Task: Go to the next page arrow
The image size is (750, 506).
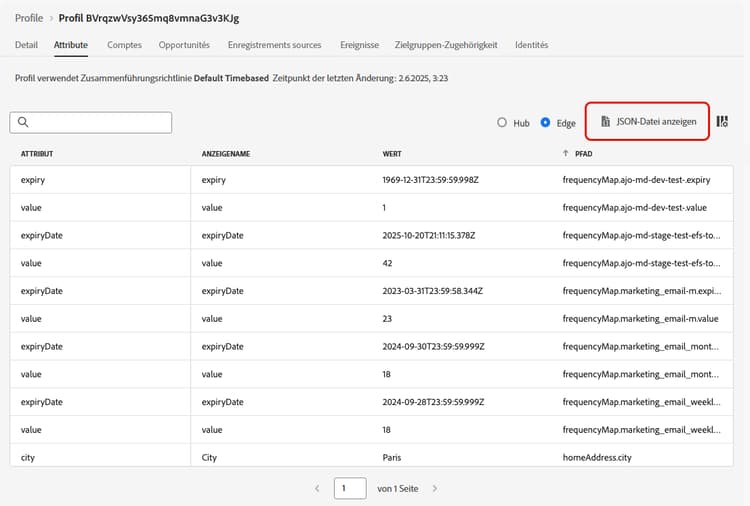Action: pyautogui.click(x=435, y=488)
